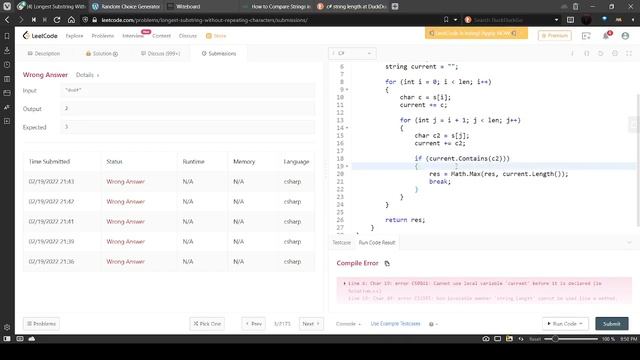Open browser settings gear

pos(7,327)
